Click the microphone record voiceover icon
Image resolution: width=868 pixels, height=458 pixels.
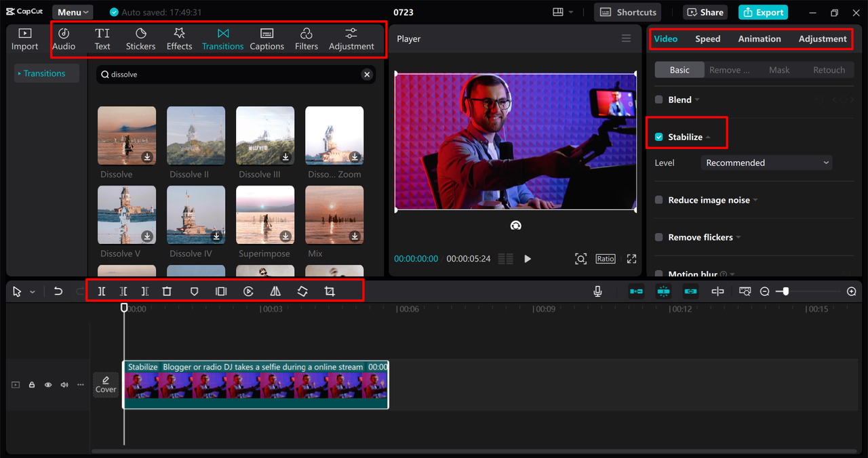(x=597, y=291)
